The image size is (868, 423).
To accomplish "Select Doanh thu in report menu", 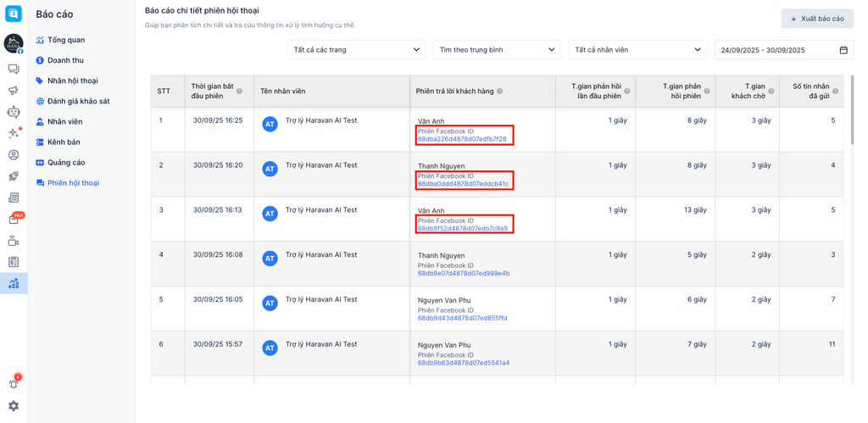I will 65,60.
